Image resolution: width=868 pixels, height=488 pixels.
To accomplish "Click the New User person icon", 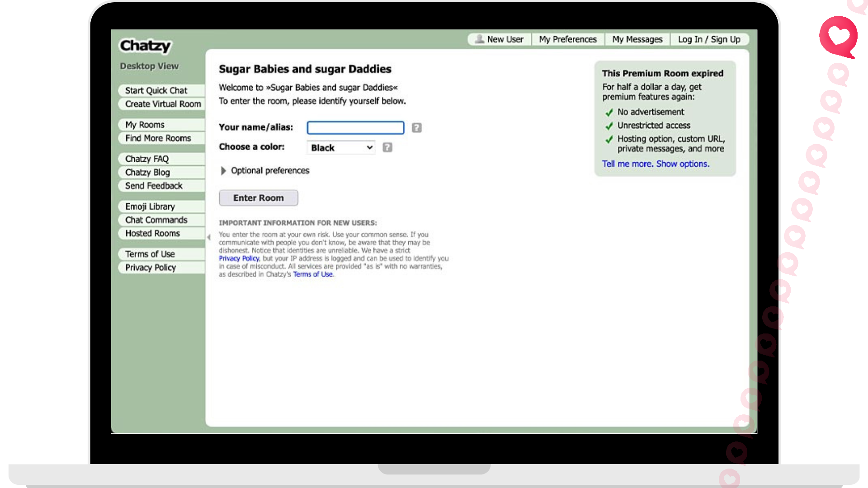I will click(x=480, y=39).
